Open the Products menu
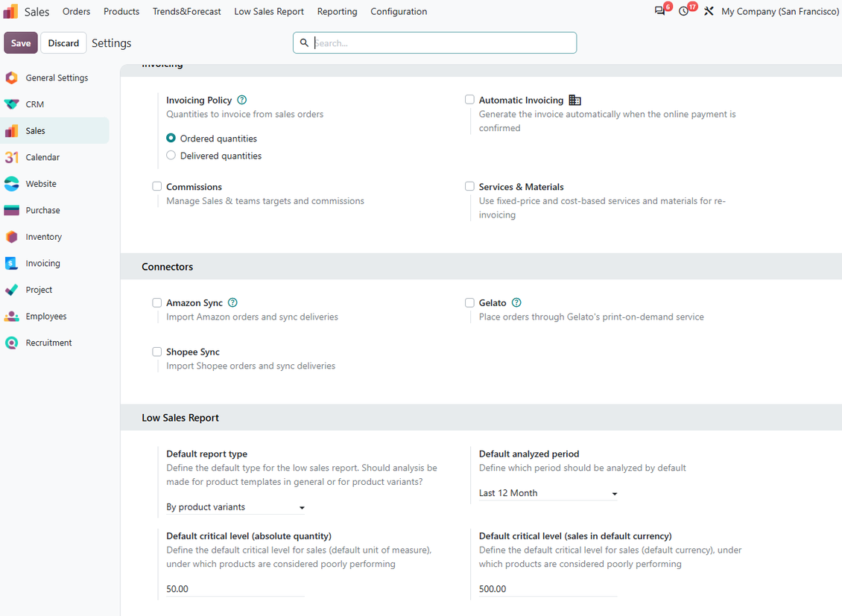Viewport: 842px width, 616px height. pos(121,11)
